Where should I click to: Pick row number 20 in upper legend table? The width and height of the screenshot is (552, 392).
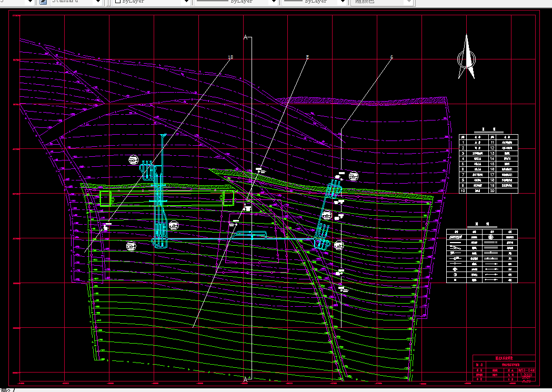pos(492,190)
